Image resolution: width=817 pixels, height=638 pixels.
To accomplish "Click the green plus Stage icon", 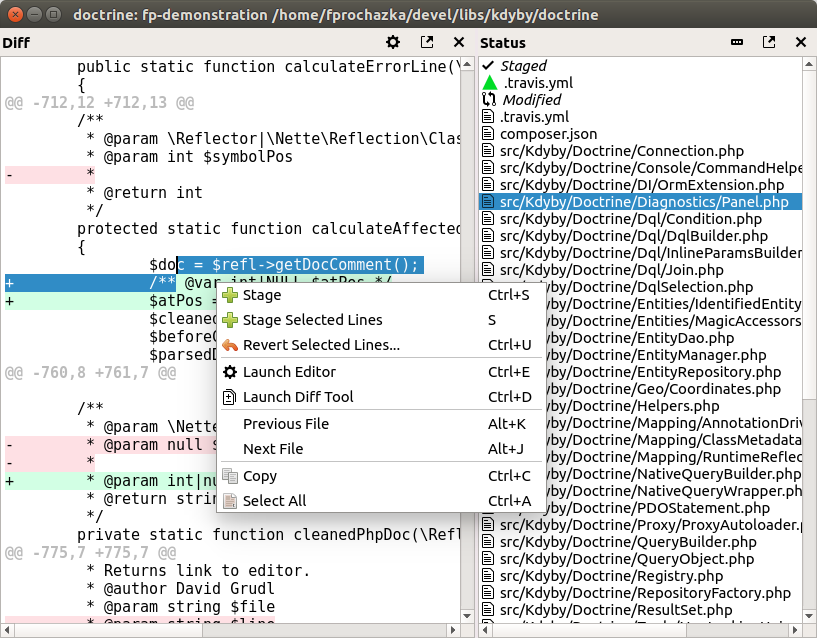I will pos(230,295).
